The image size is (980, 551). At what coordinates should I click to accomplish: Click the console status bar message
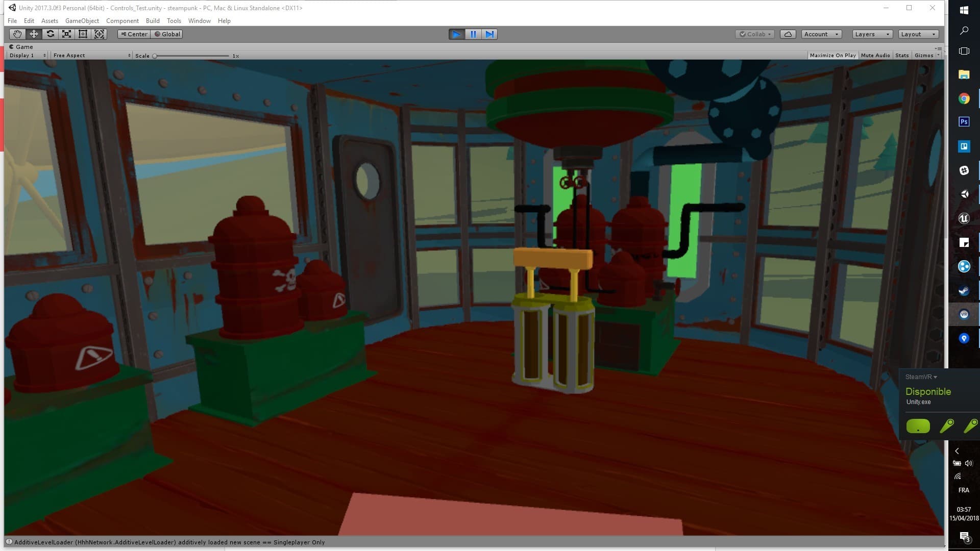click(169, 542)
